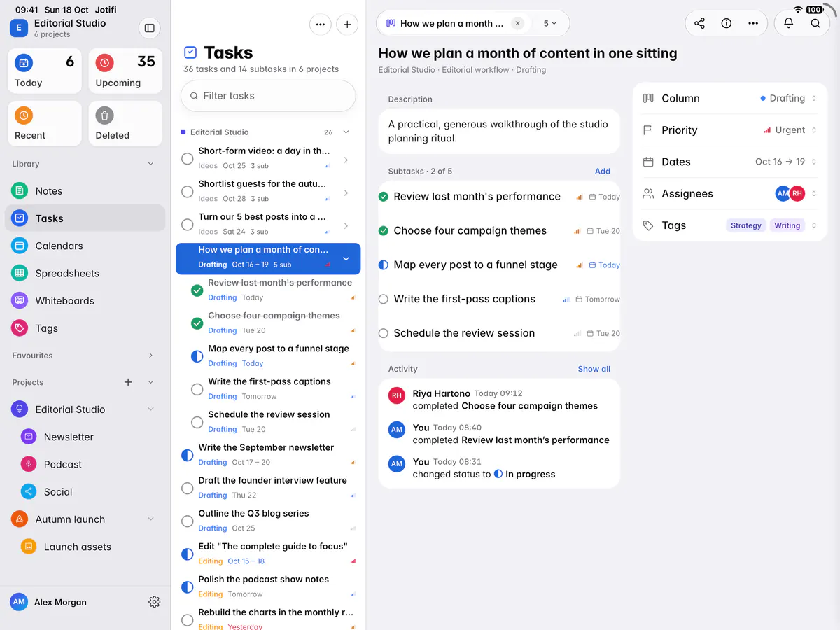Uncheck 'Choose four campaign themes' in the task list
The width and height of the screenshot is (840, 630).
point(197,323)
